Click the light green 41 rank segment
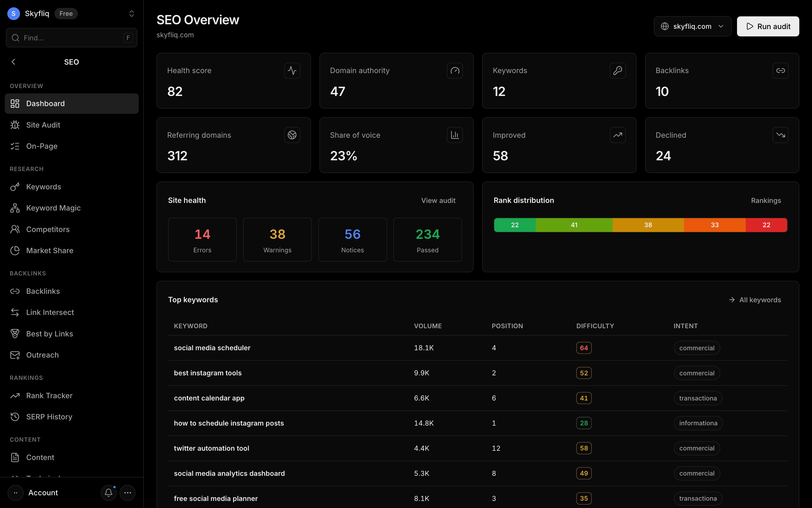 click(574, 225)
